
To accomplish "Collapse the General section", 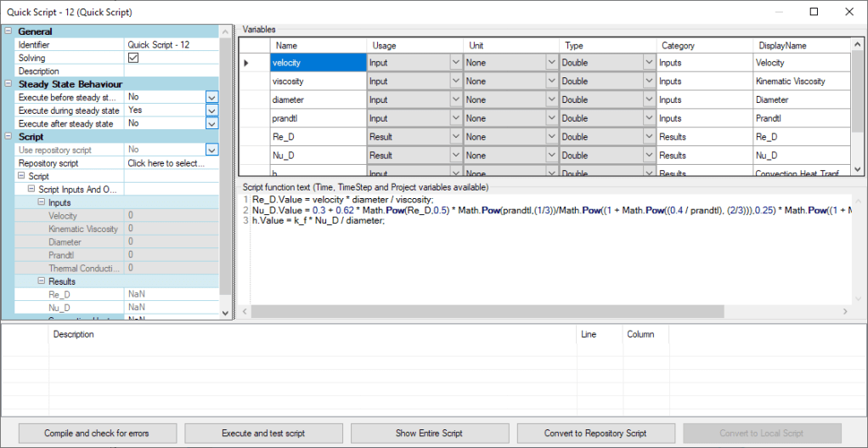I will [8, 31].
